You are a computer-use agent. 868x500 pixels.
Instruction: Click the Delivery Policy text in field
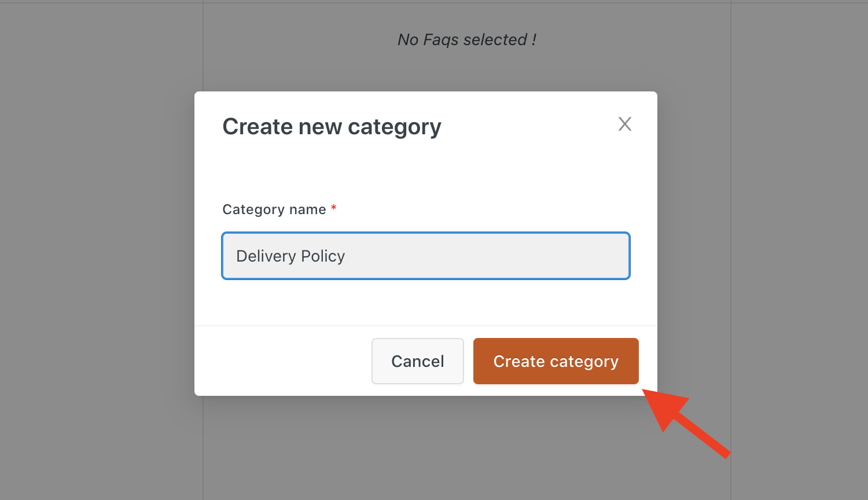[x=290, y=256]
